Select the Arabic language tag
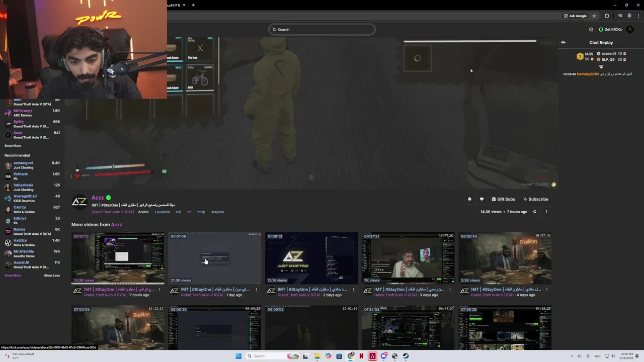 143,212
